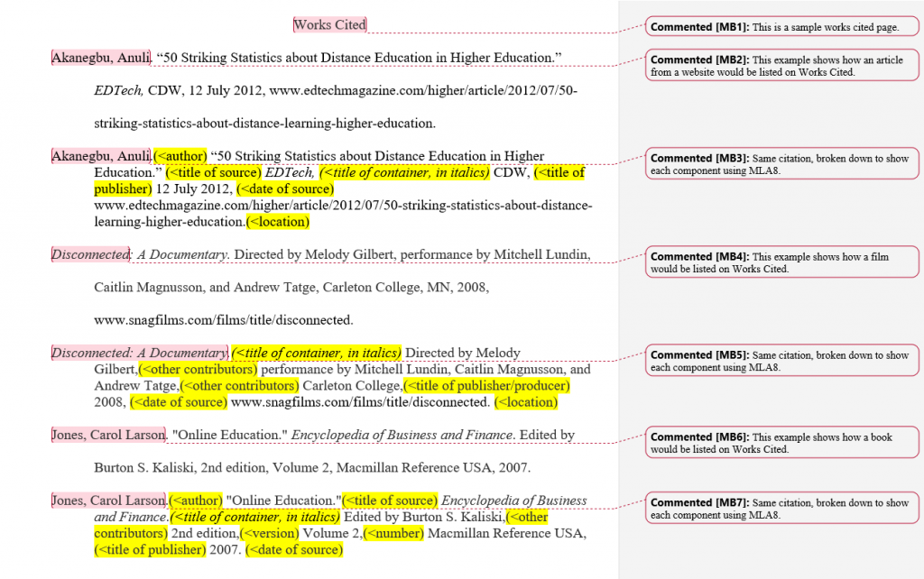Select the highlighted author tag after Akanegbu, Anuli

179,155
